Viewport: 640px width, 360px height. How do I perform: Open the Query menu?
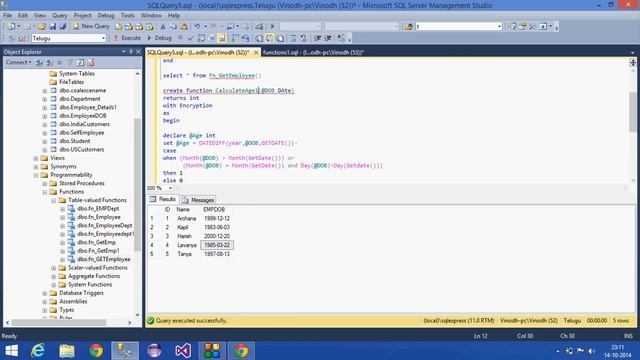click(x=60, y=15)
